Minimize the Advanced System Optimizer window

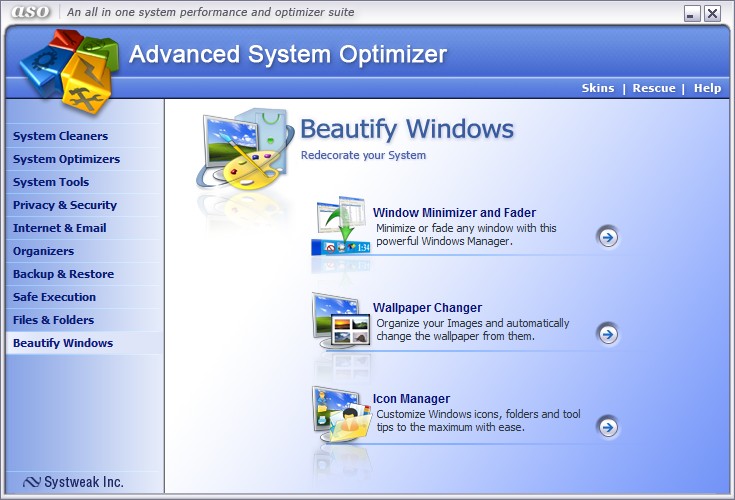(x=692, y=14)
